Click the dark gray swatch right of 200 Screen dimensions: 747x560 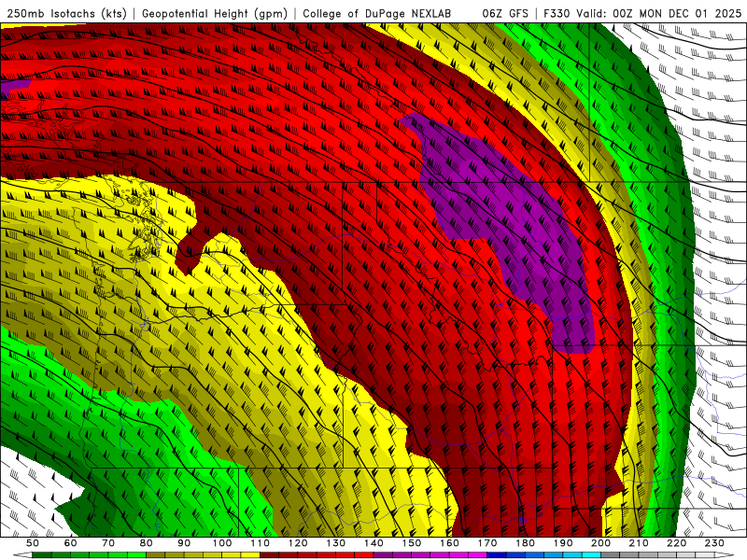click(611, 555)
